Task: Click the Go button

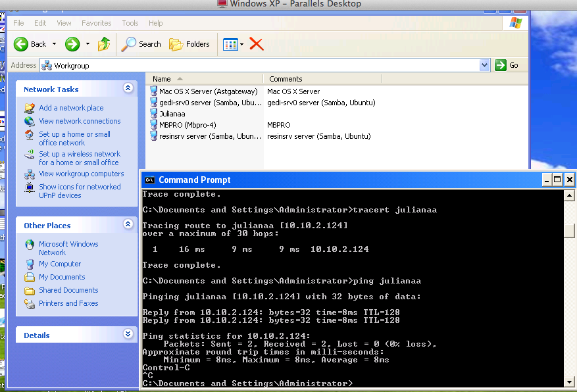Action: (x=507, y=65)
